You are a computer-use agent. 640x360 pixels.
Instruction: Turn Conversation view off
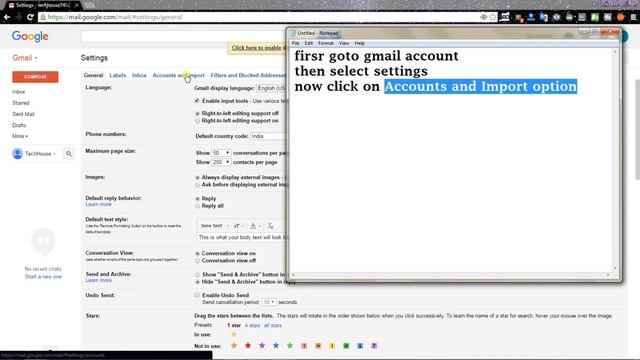(x=198, y=261)
